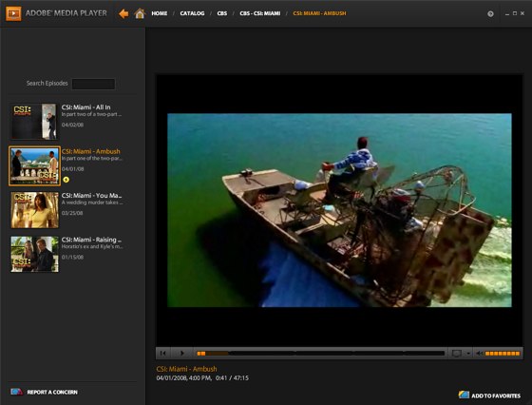Open the CSI: Miami - Ambush thumbnail
This screenshot has width=532, height=405.
coord(34,166)
